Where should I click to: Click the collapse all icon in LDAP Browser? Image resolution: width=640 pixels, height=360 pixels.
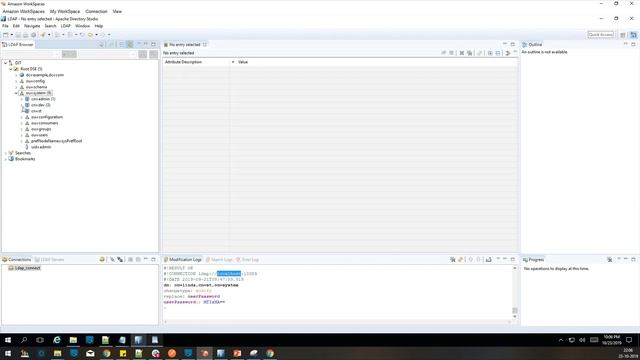pyautogui.click(x=121, y=44)
